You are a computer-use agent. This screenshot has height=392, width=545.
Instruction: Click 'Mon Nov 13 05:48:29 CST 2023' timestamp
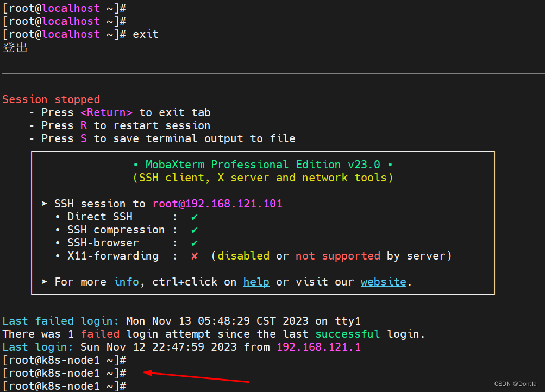pyautogui.click(x=217, y=321)
